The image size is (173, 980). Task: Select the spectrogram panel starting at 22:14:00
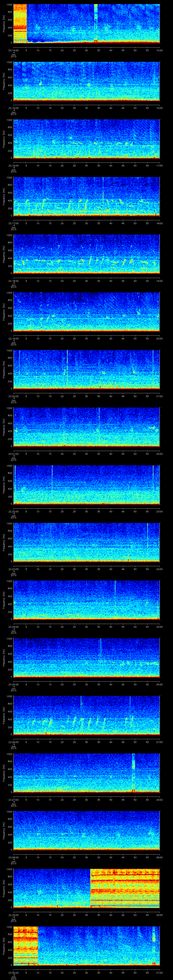click(87, 24)
